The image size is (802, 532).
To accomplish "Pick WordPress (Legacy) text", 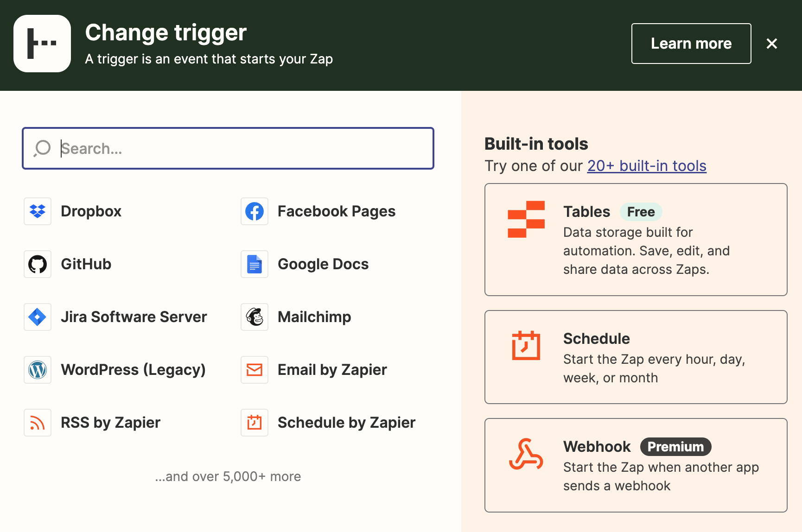I will click(x=134, y=370).
